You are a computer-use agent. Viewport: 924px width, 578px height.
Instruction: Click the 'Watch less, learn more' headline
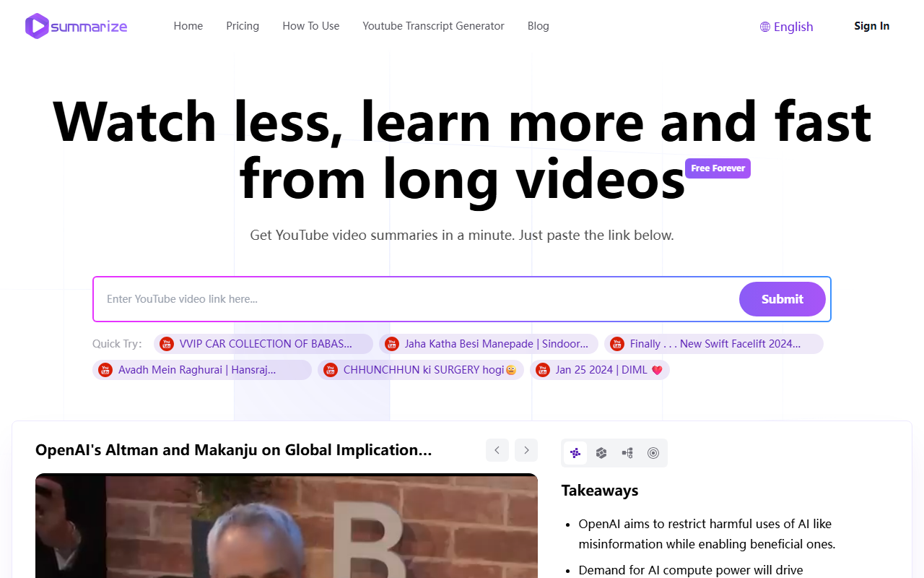coord(462,150)
